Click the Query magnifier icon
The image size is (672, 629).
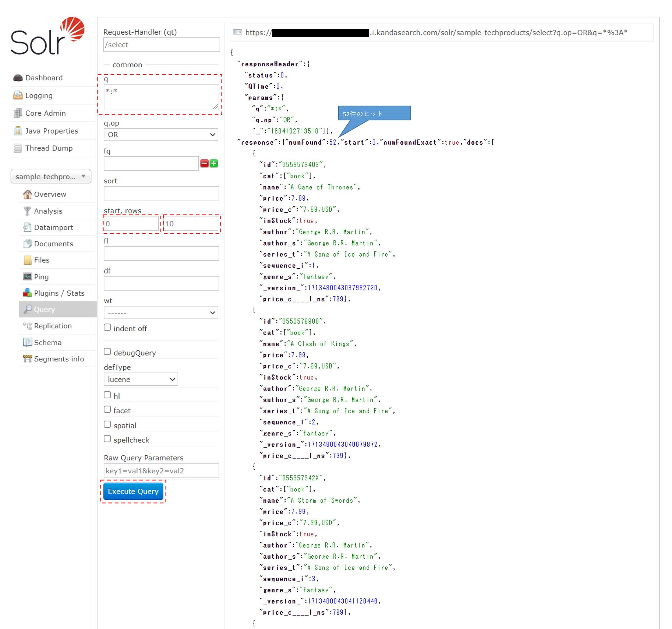tap(28, 310)
